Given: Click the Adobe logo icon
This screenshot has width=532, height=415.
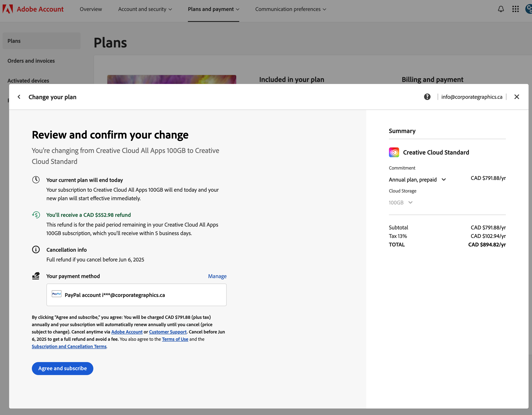Looking at the screenshot, I should (8, 9).
